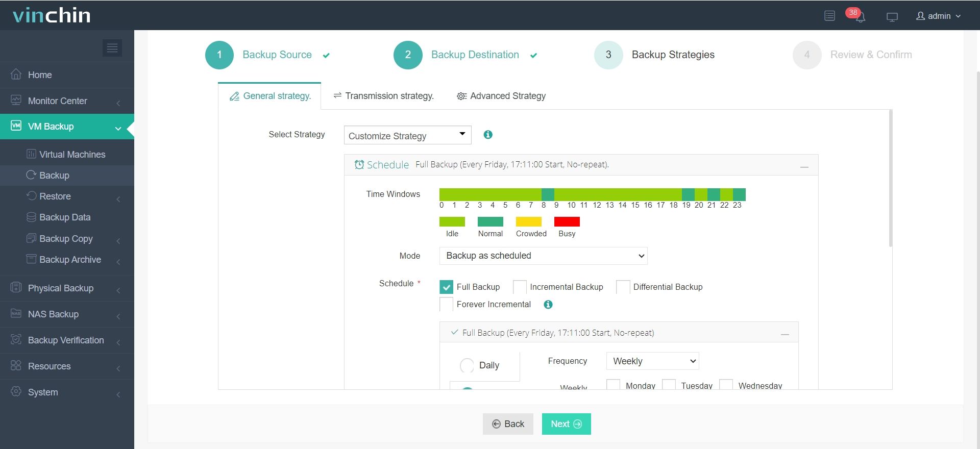Viewport: 980px width, 449px height.
Task: Open the Mode dropdown Backup as scheduled
Action: coord(543,256)
